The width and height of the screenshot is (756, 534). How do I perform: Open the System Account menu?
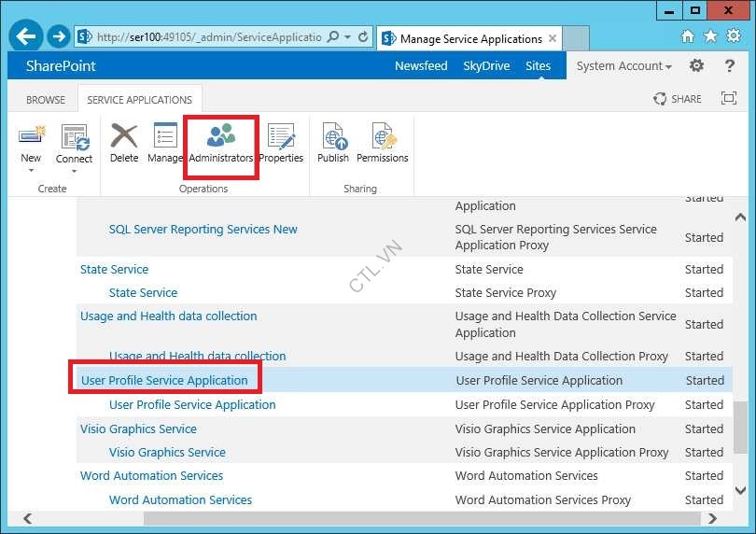click(x=623, y=66)
